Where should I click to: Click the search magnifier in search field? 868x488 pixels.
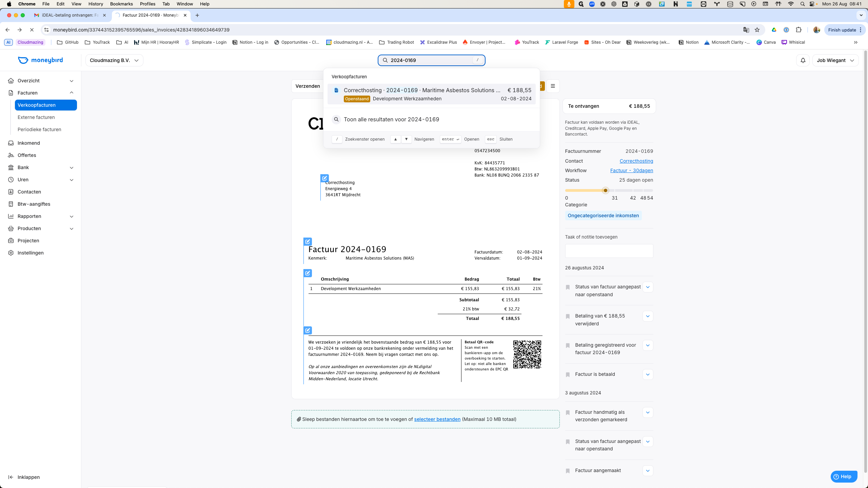(x=385, y=60)
